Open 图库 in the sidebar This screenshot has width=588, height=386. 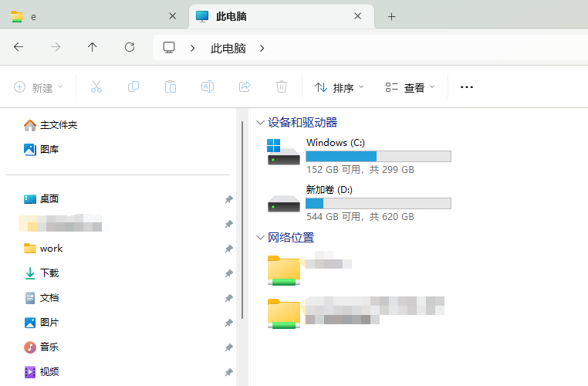(41, 149)
